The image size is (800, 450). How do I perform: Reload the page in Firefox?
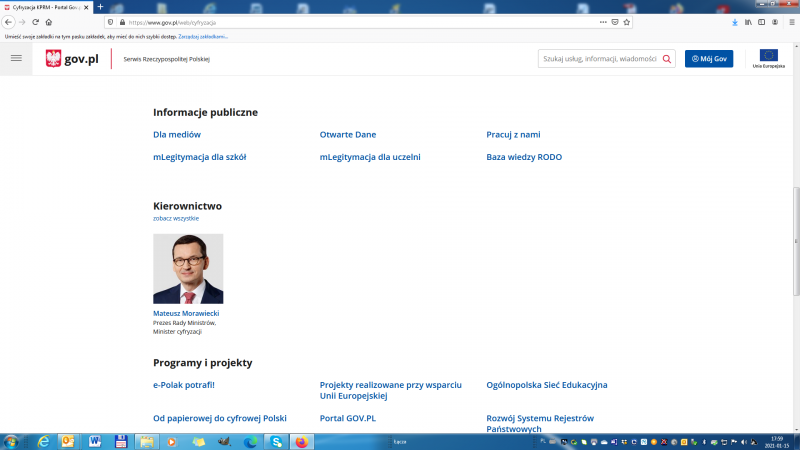pyautogui.click(x=35, y=21)
